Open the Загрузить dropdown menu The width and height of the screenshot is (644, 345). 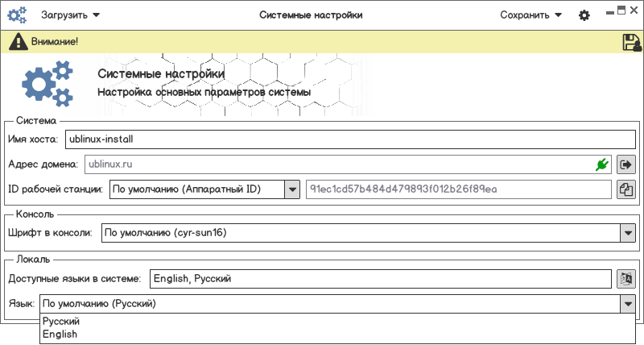coord(70,15)
